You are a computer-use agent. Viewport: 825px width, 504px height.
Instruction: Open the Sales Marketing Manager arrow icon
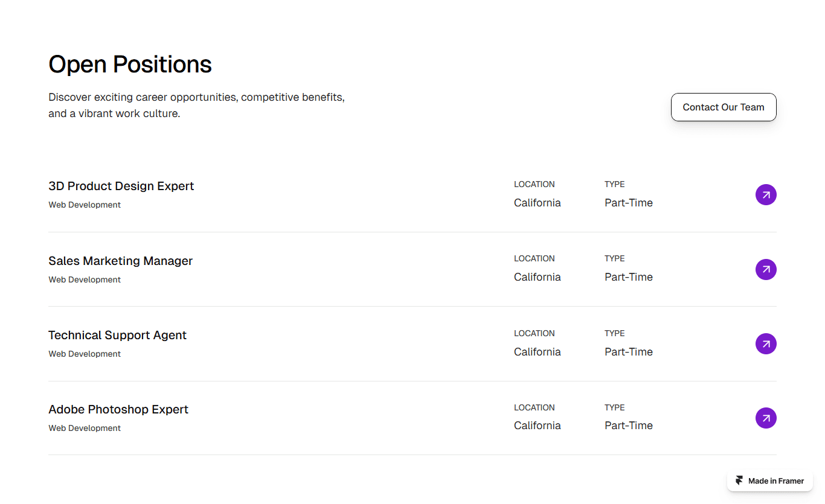tap(766, 269)
